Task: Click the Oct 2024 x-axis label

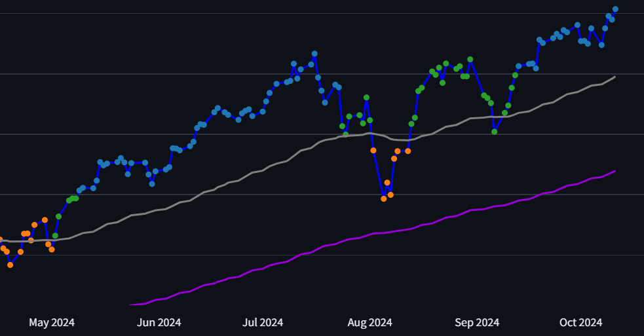Action: 580,322
